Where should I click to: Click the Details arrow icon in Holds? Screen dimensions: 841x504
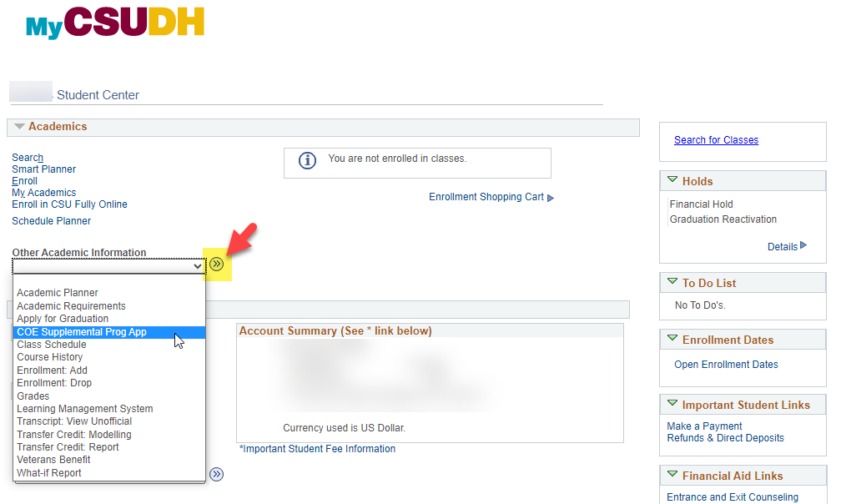pyautogui.click(x=803, y=245)
